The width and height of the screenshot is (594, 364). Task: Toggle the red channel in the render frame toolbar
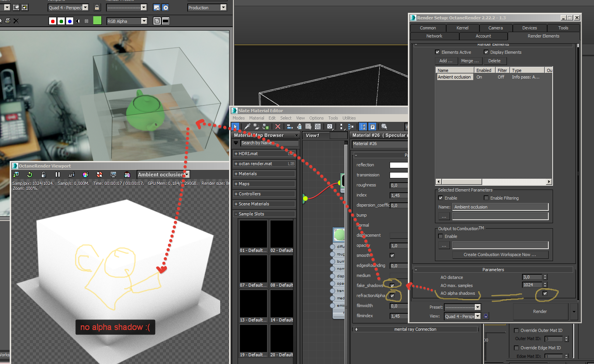(53, 21)
